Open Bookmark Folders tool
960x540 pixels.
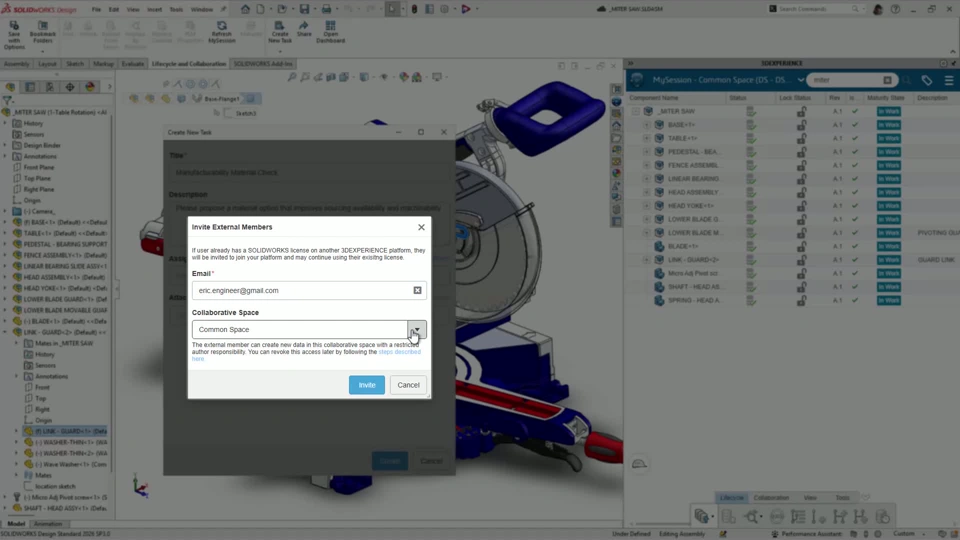click(42, 32)
